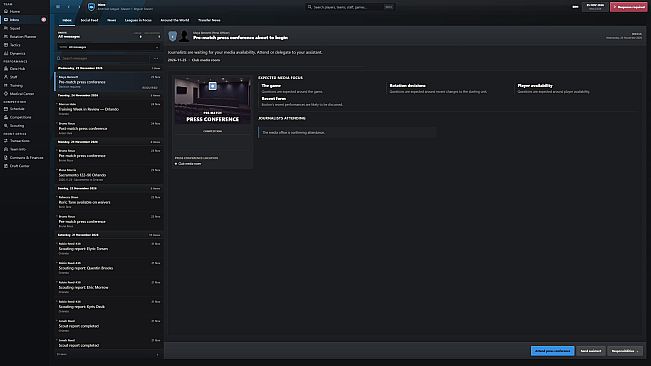Click the Send assistant button
The image size is (651, 366).
pos(591,351)
